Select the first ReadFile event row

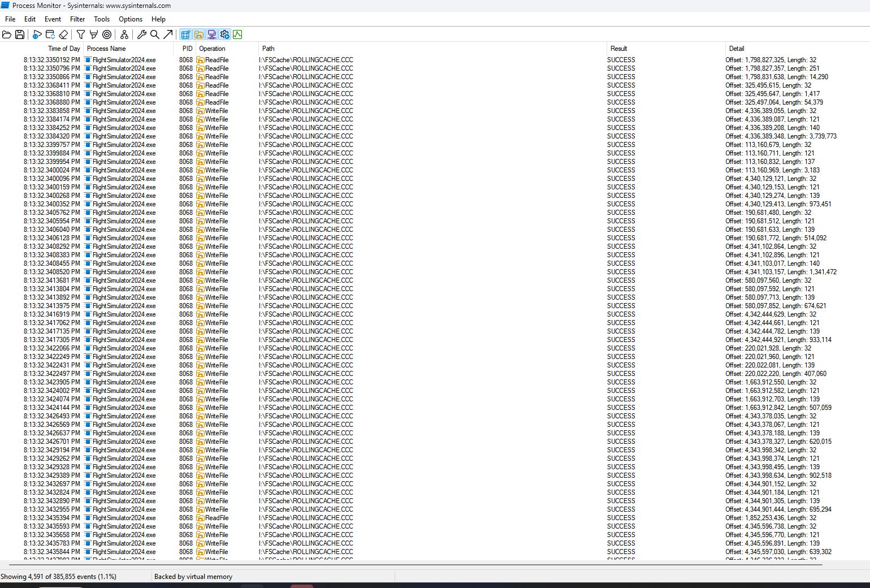[x=226, y=59]
